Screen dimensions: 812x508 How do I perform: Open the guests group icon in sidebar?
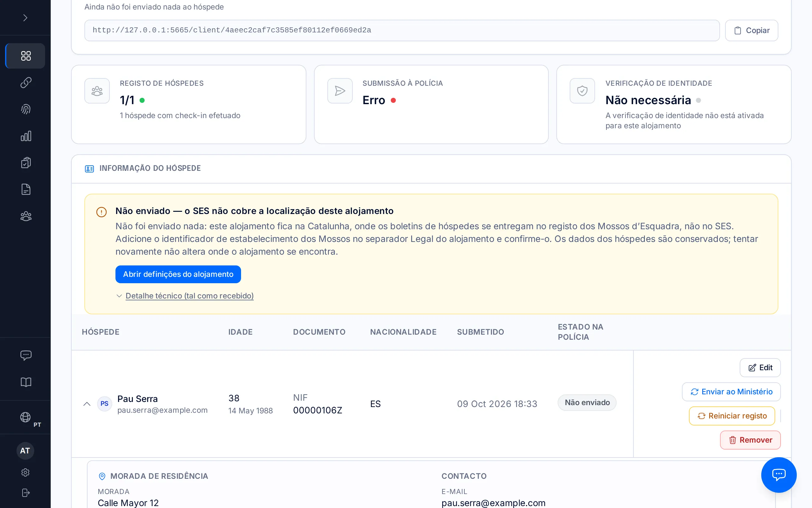point(25,216)
